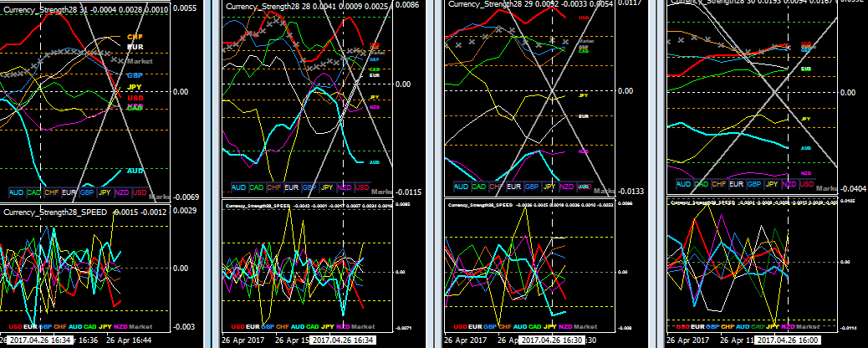
Task: Click the cyan AUD line label in Strength28 31 chart
Action: pos(135,171)
